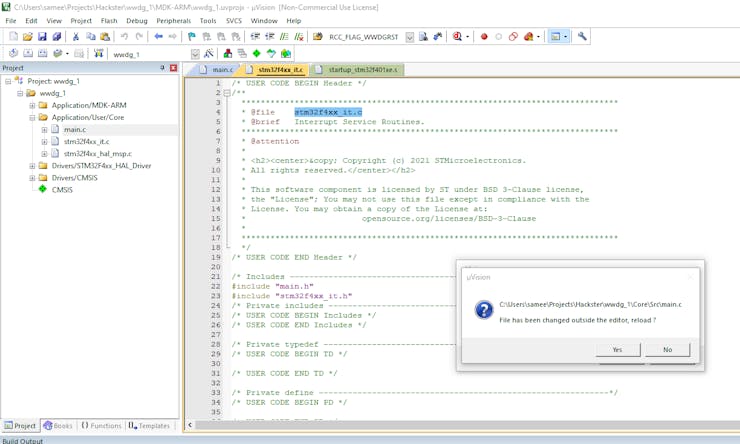Click the Cut scissors icon
This screenshot has width=740, height=444.
[x=76, y=37]
